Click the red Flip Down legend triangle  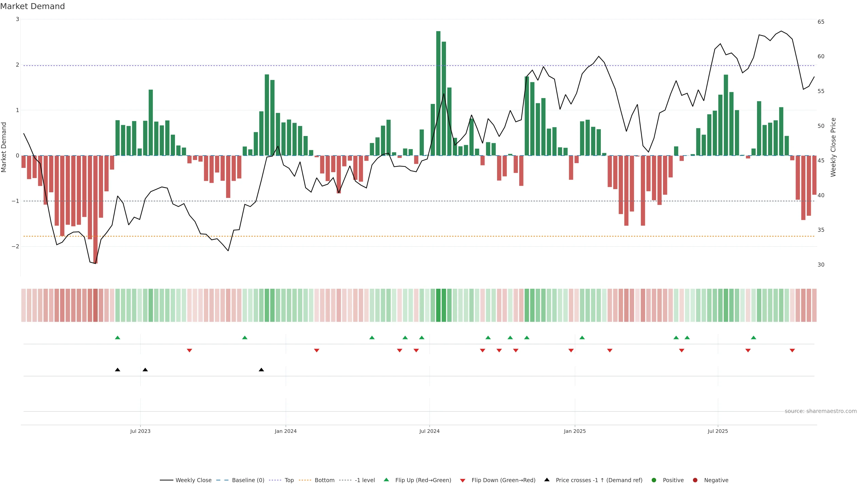[463, 480]
